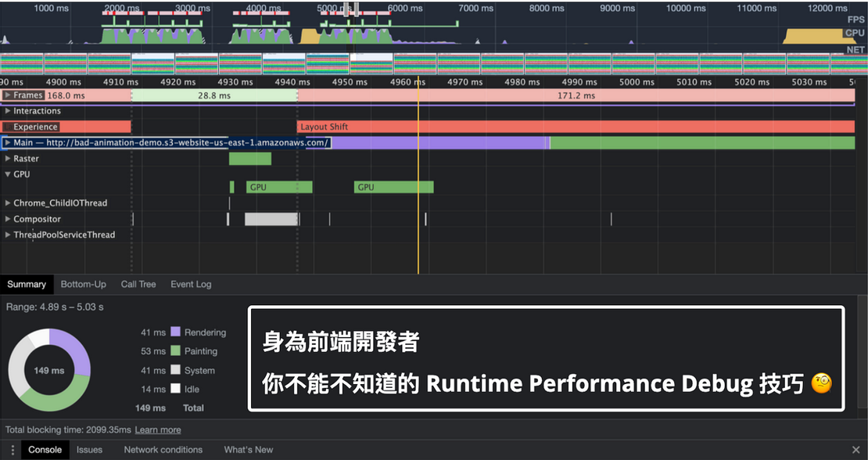Expand the Frames track
The width and height of the screenshot is (868, 460).
coord(8,95)
